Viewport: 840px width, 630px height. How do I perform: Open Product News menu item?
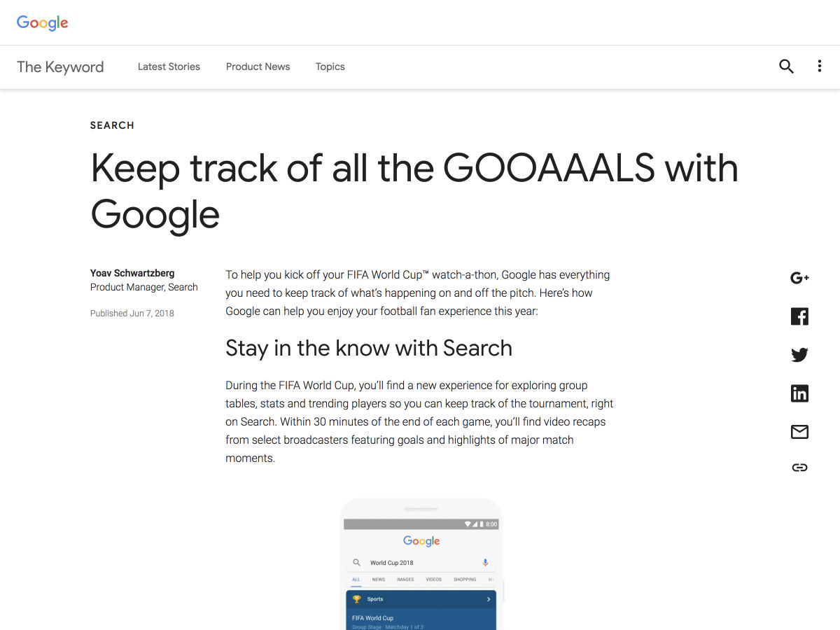click(x=258, y=66)
